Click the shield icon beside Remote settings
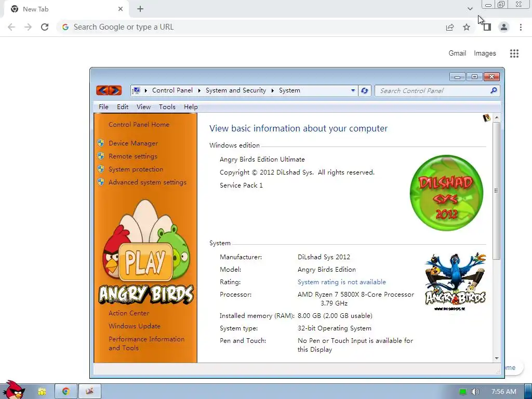Image resolution: width=532 pixels, height=399 pixels. pyautogui.click(x=101, y=156)
